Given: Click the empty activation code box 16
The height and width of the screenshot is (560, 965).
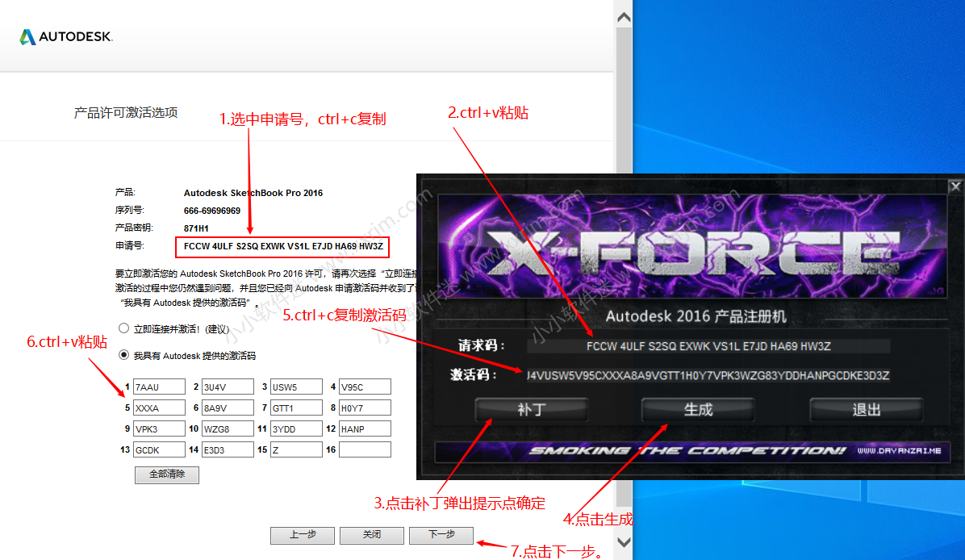Looking at the screenshot, I should [365, 449].
